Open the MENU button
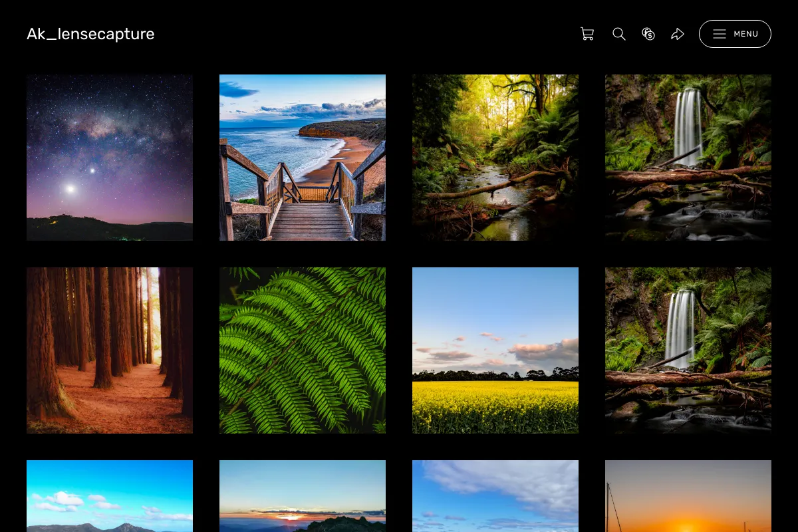798x532 pixels. pos(735,34)
